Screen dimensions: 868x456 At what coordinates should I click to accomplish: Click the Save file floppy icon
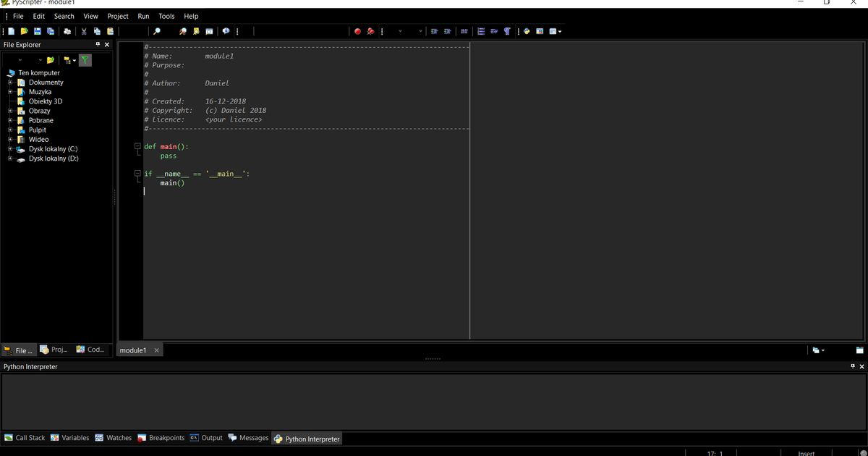click(38, 31)
